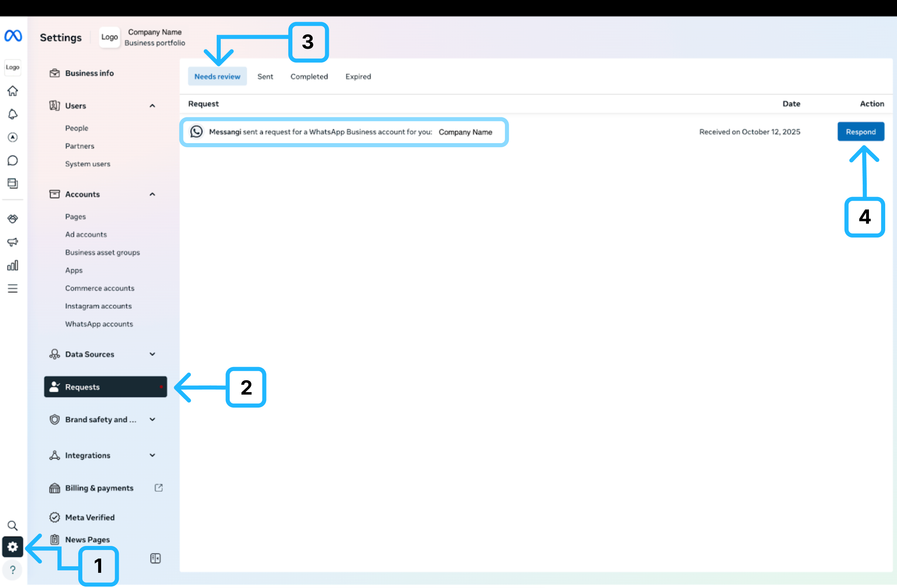Open WhatsApp accounts in sidebar
897x588 pixels.
(x=99, y=324)
